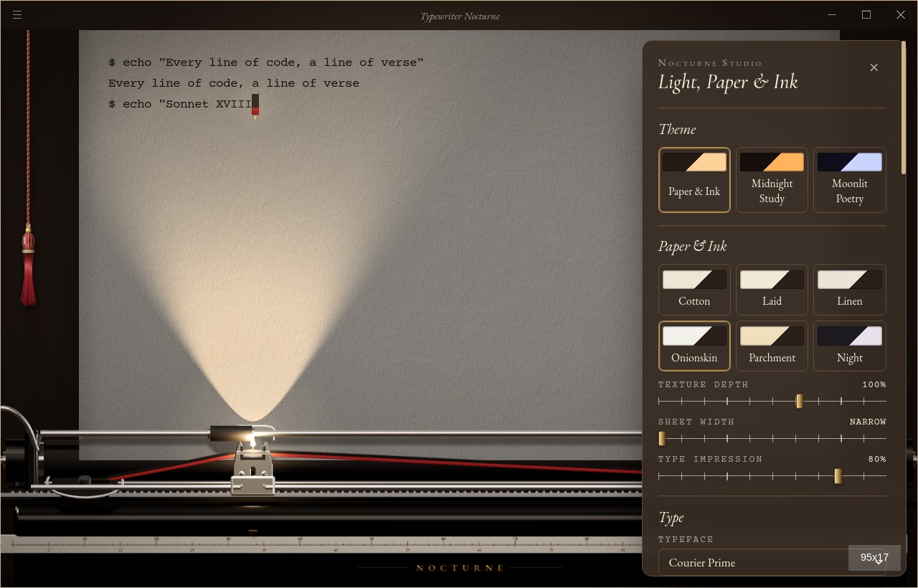Click the "Typewriter Nocturne" window title
This screenshot has height=588, width=918.
[x=460, y=16]
